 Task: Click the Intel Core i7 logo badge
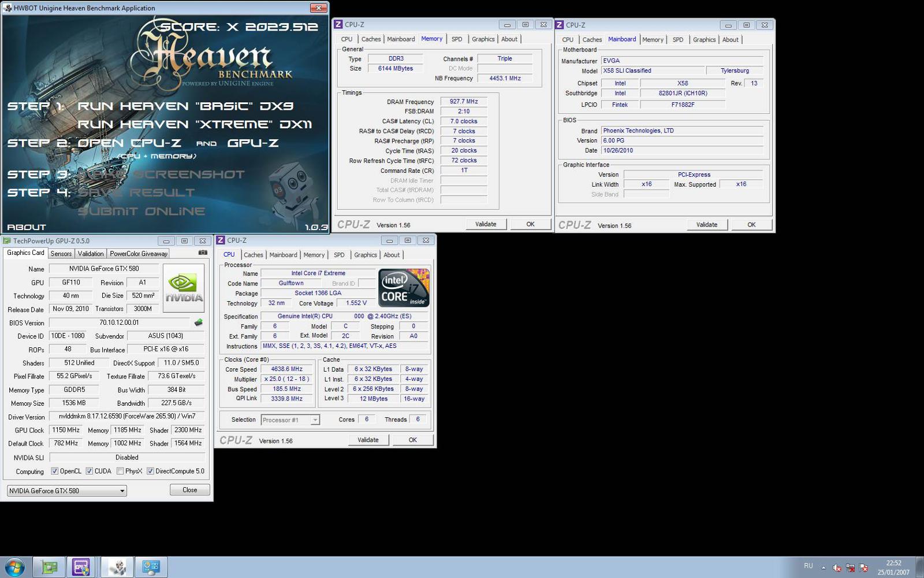coord(404,288)
